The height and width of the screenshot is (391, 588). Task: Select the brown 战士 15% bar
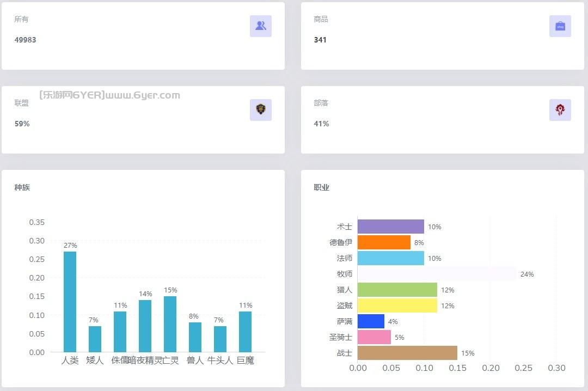pyautogui.click(x=407, y=353)
